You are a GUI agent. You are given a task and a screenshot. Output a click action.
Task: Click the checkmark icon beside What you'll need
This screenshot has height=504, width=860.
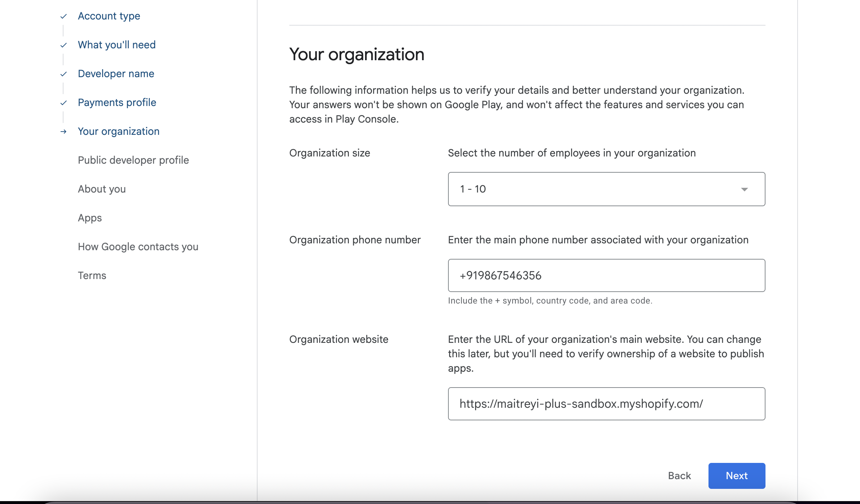[x=63, y=45]
